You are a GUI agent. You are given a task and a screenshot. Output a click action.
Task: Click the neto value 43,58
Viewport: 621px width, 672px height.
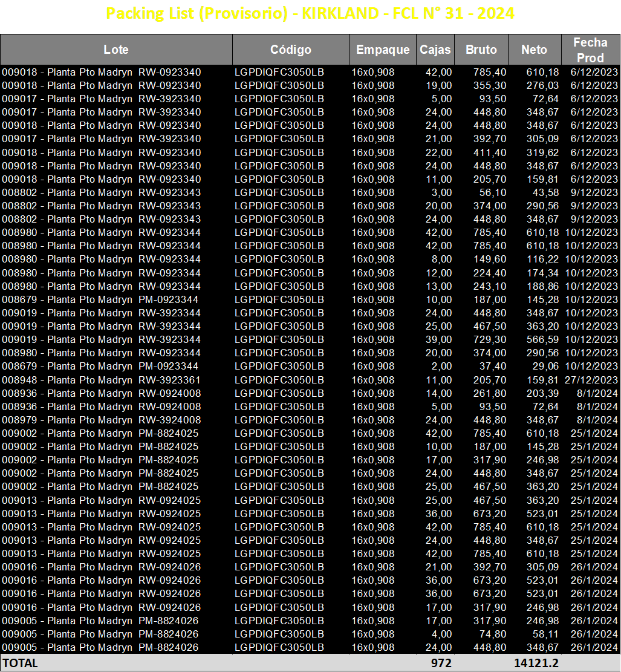point(545,193)
